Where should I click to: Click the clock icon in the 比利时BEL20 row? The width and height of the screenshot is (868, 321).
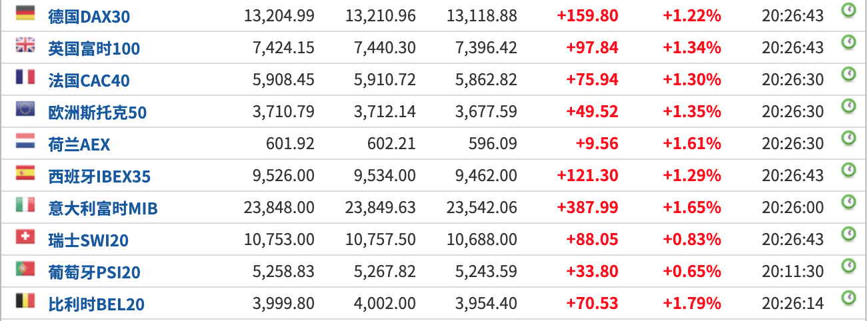click(x=848, y=298)
